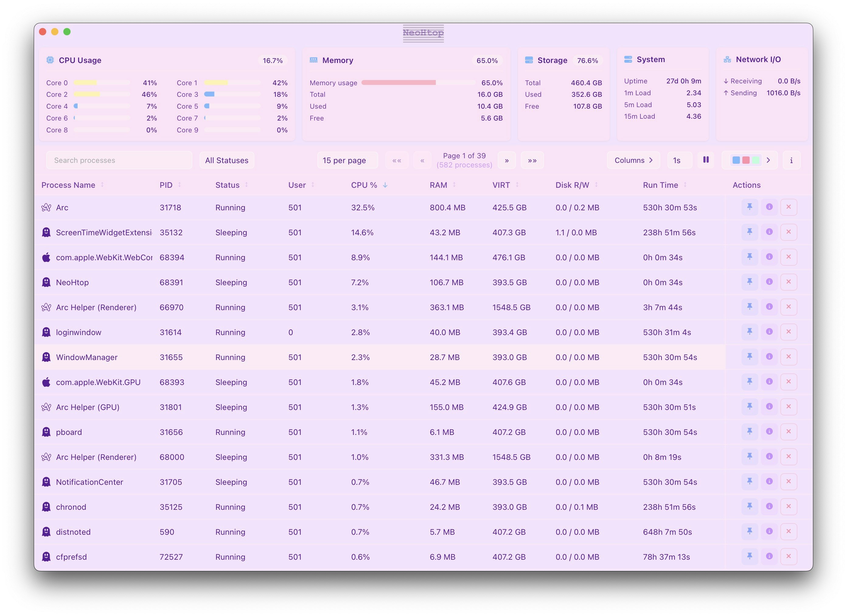Viewport: 847px width, 616px height.
Task: Pin the chronod process
Action: coord(750,507)
